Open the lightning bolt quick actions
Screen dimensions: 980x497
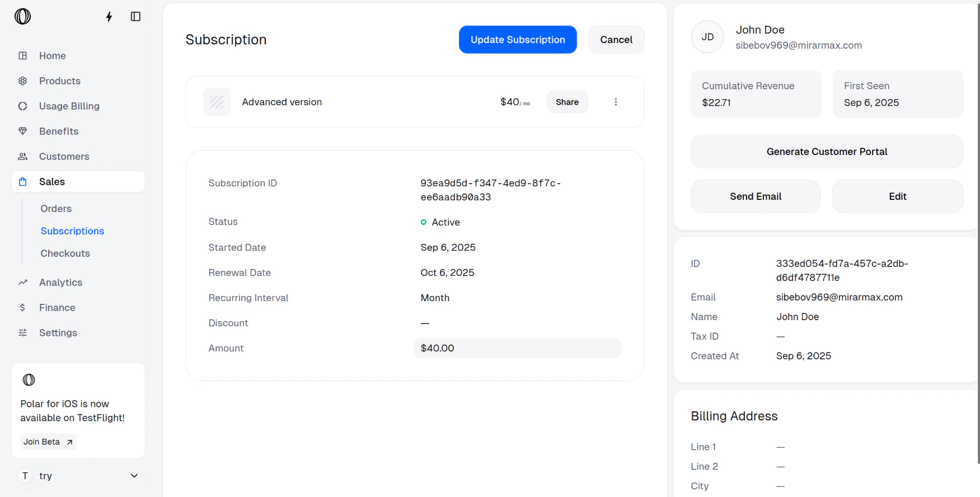click(x=109, y=17)
